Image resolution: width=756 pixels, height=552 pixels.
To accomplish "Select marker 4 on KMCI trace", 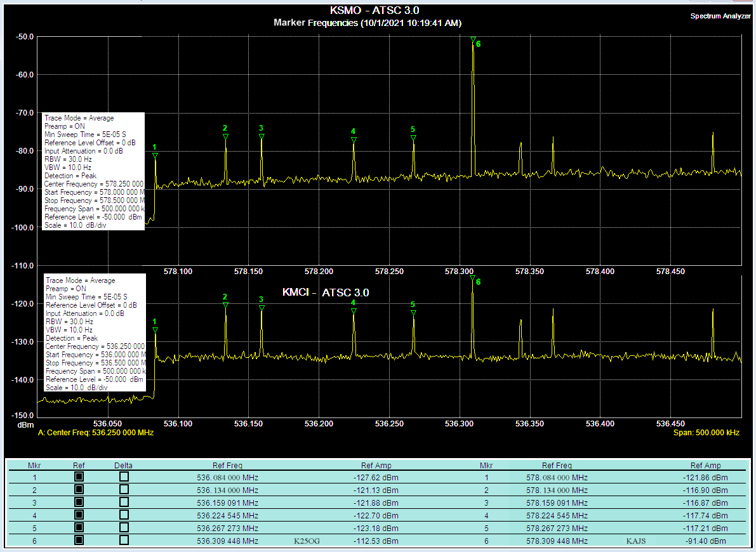I will (x=354, y=311).
